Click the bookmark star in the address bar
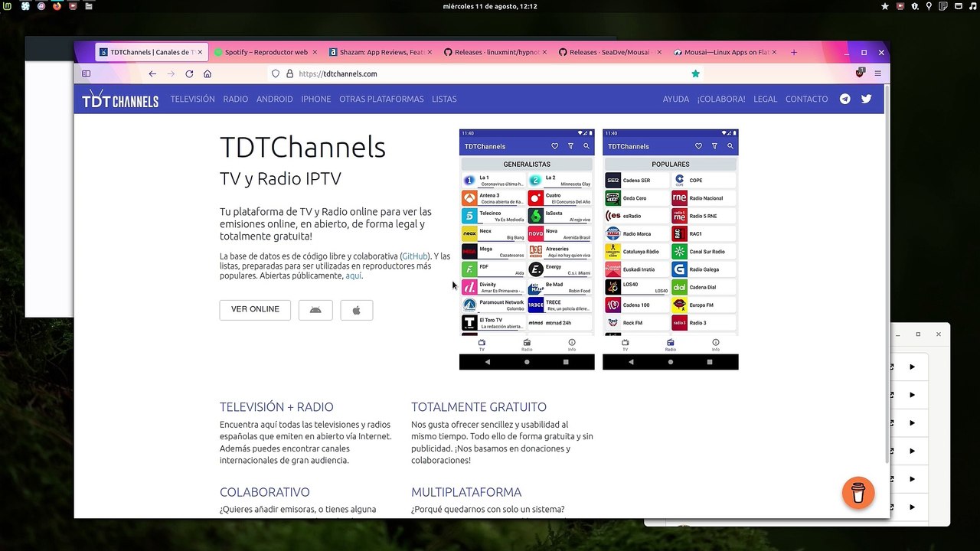This screenshot has height=551, width=980. (695, 73)
